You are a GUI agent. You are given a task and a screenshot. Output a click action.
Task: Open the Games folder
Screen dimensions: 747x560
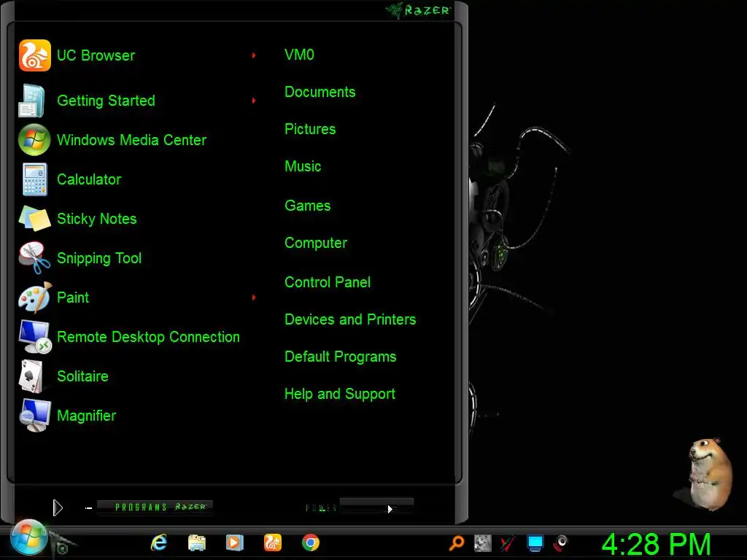click(x=307, y=206)
